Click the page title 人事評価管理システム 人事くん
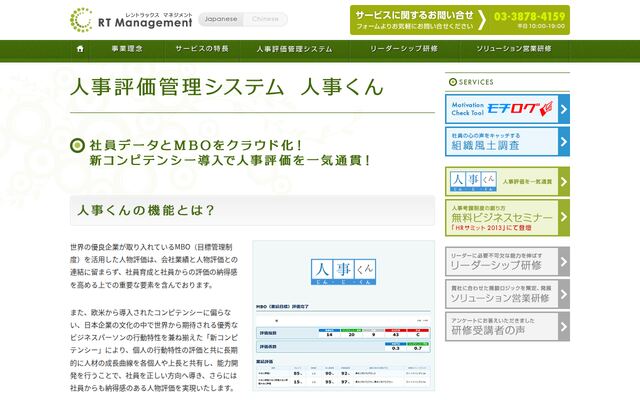This screenshot has height=400, width=640. click(x=227, y=87)
